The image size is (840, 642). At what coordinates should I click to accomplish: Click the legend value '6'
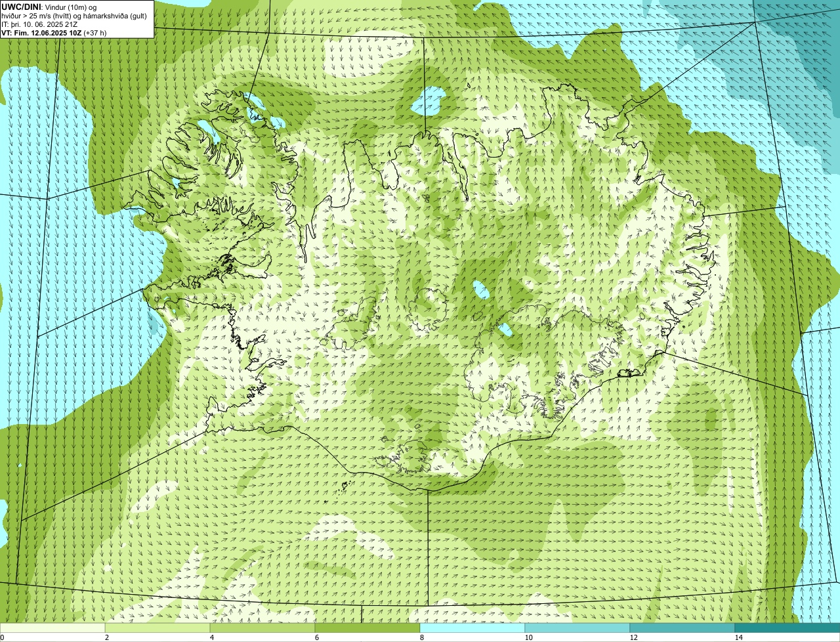pos(316,637)
